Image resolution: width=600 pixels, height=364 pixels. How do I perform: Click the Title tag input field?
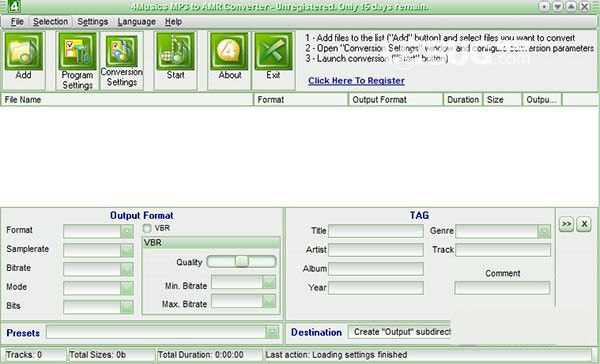[x=376, y=231]
